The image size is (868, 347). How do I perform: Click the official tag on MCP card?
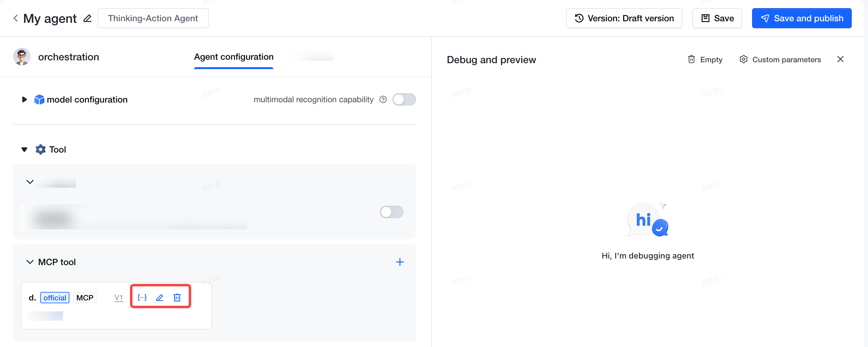pyautogui.click(x=55, y=298)
